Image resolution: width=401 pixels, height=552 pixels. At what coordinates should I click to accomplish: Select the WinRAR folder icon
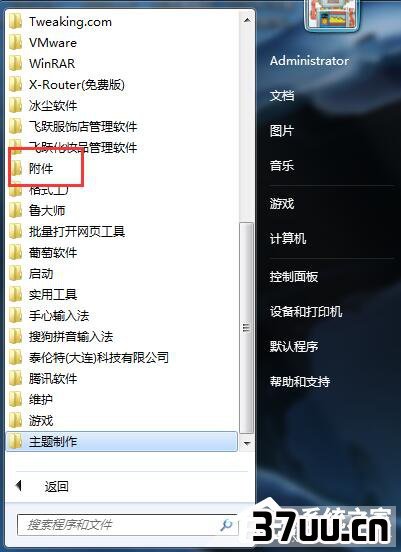tap(15, 64)
